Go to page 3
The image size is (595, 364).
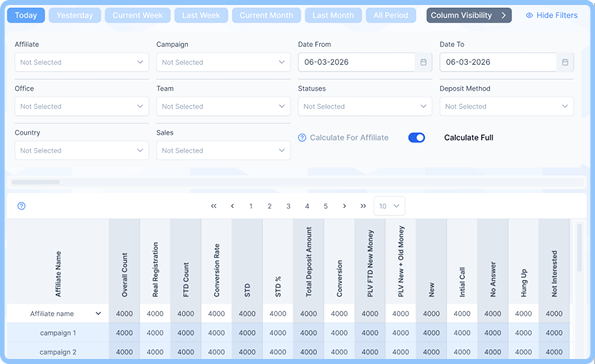[x=288, y=206]
